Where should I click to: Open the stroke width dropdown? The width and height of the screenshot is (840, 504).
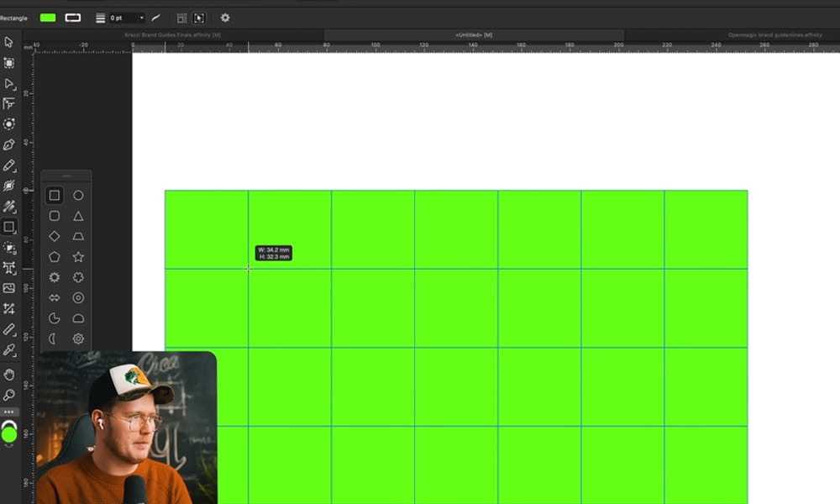tap(142, 17)
